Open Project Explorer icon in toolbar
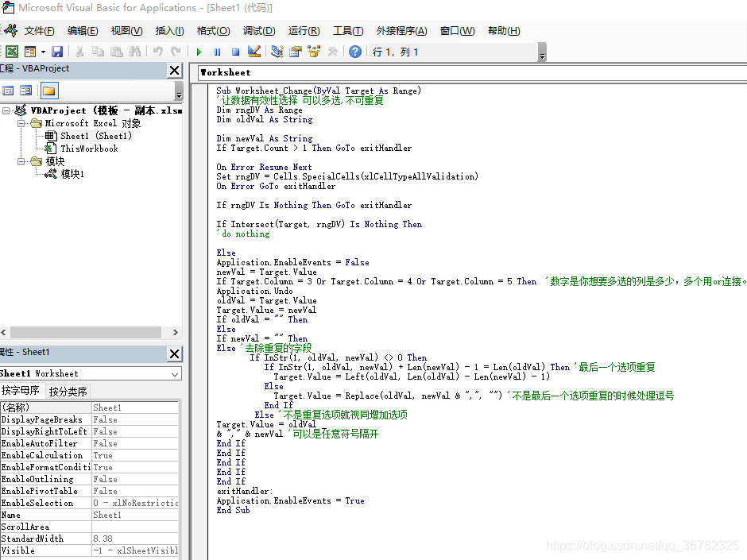The image size is (747, 560). tap(277, 52)
